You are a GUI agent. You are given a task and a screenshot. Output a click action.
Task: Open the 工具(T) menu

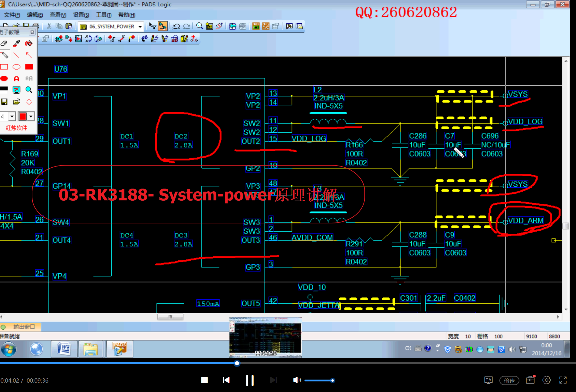pyautogui.click(x=104, y=15)
